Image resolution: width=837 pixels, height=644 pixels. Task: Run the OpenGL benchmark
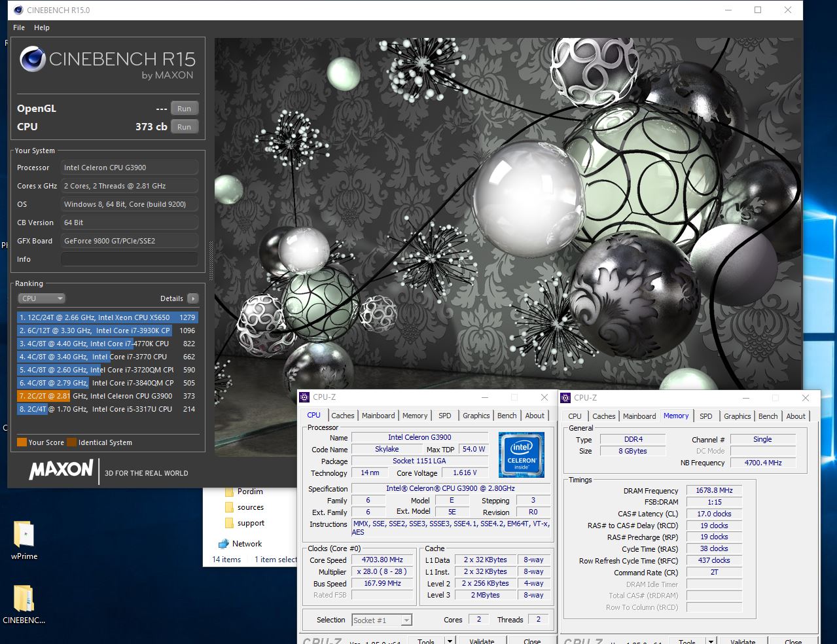pyautogui.click(x=185, y=109)
